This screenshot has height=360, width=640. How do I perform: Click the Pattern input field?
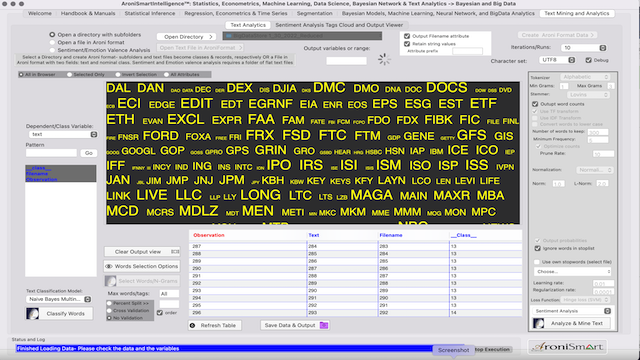51,153
